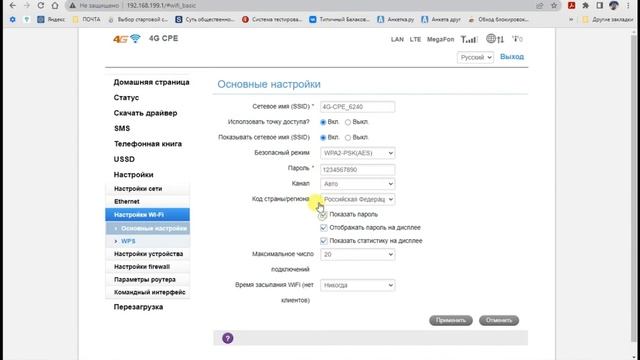Open the Анкетка.ру bookmark
The height and width of the screenshot is (360, 640).
tap(396, 19)
